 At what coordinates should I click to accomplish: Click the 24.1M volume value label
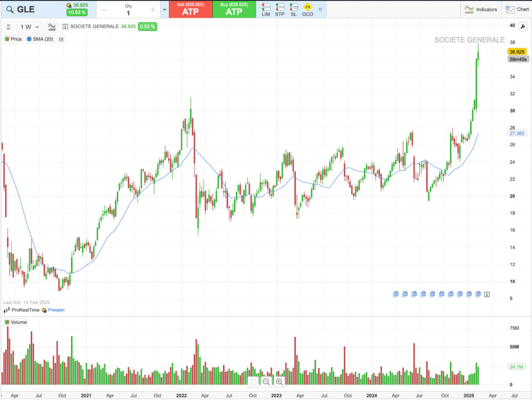tap(516, 367)
